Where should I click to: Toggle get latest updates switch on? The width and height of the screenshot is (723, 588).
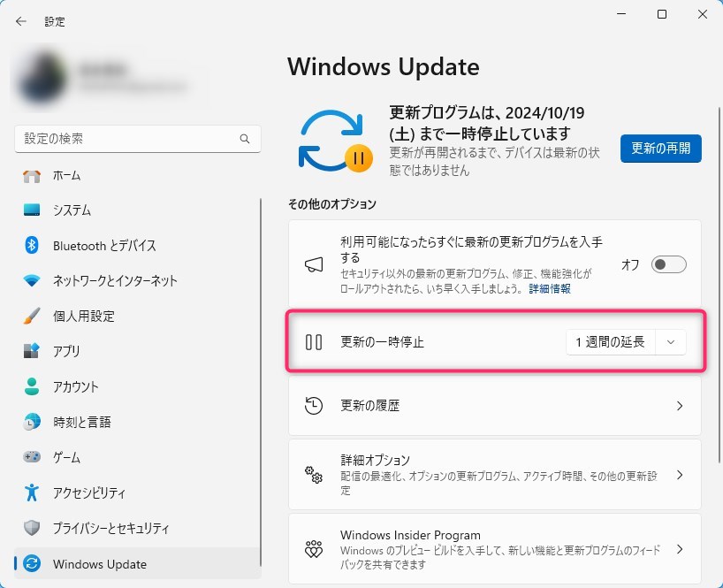click(x=668, y=264)
